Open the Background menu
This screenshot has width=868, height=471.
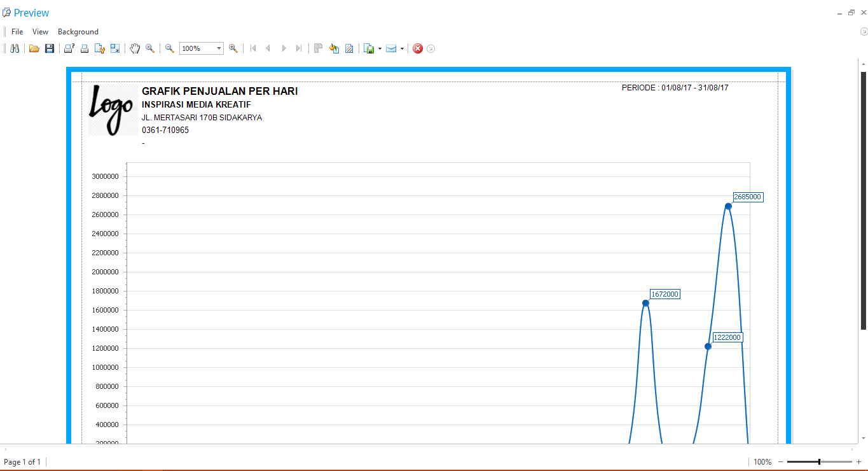click(x=78, y=32)
